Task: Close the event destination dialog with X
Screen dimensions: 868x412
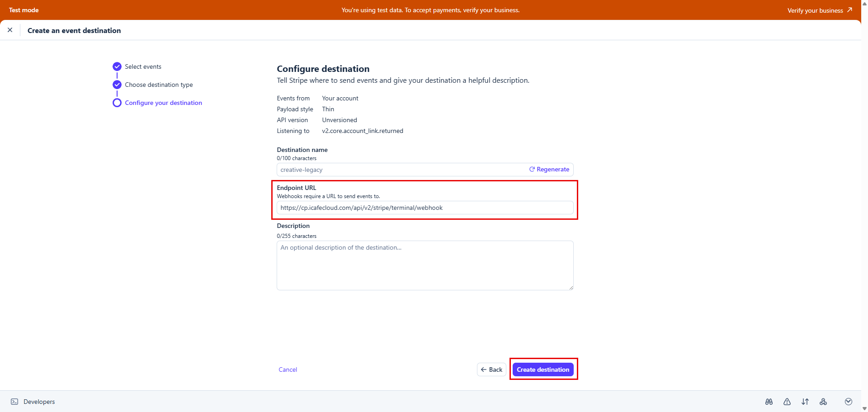Action: 10,30
